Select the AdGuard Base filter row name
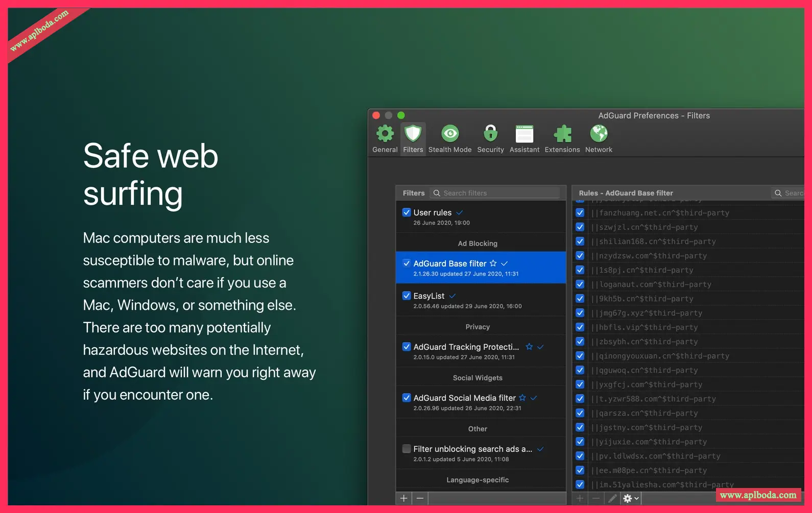 coord(450,263)
